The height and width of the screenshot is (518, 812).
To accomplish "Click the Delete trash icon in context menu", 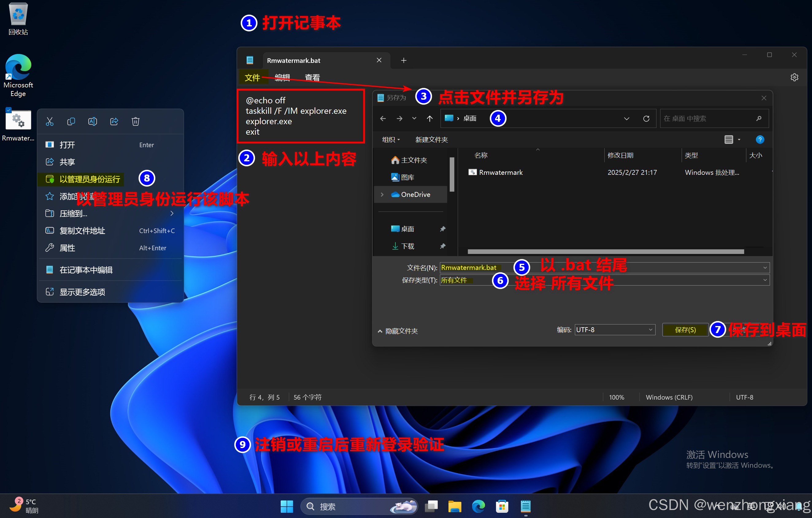I will [136, 121].
